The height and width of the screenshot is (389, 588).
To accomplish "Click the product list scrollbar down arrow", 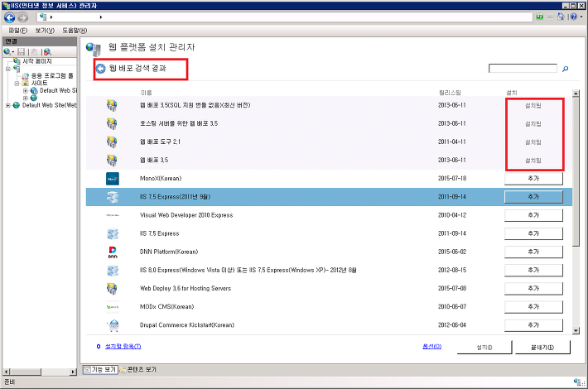I will pos(576,330).
